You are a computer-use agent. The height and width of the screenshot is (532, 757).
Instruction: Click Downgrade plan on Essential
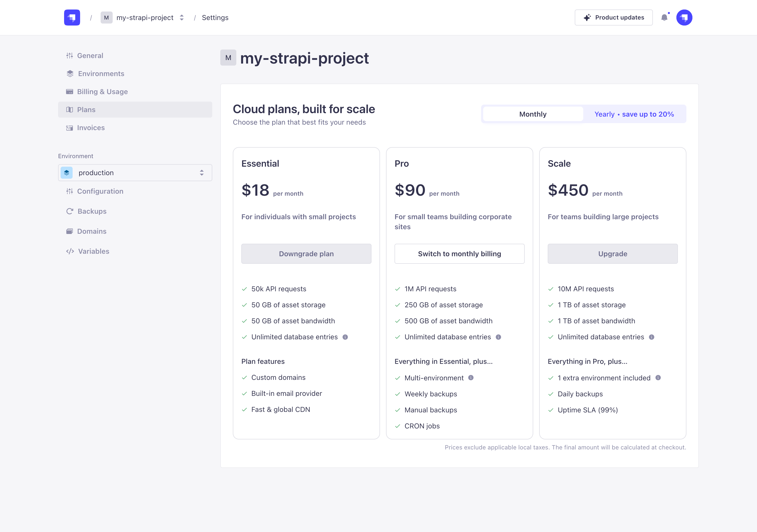click(306, 254)
